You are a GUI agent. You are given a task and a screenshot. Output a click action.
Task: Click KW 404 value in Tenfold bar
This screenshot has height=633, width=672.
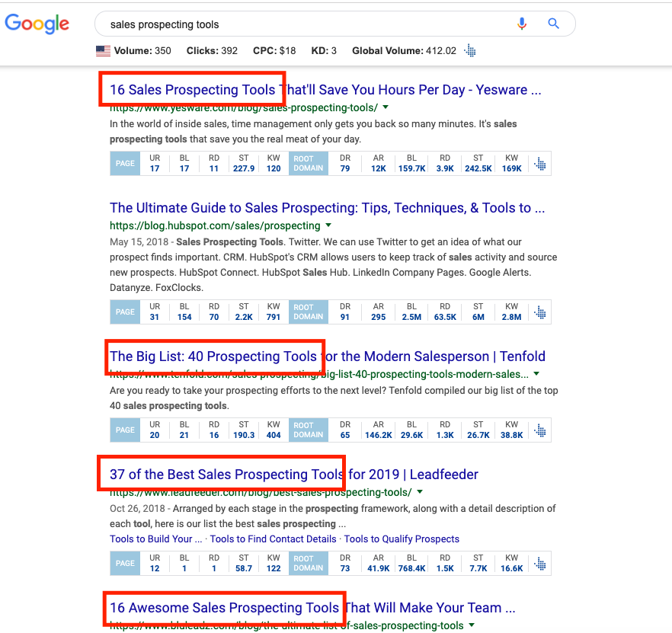click(274, 436)
